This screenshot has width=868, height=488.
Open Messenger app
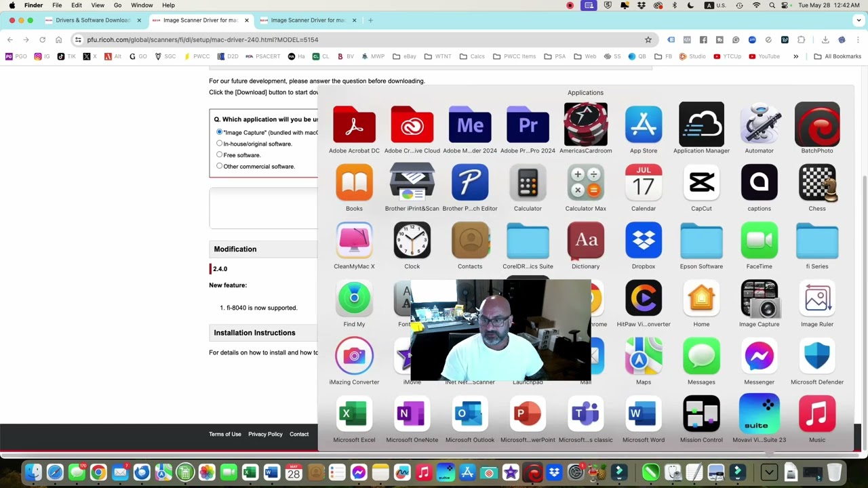[759, 357]
